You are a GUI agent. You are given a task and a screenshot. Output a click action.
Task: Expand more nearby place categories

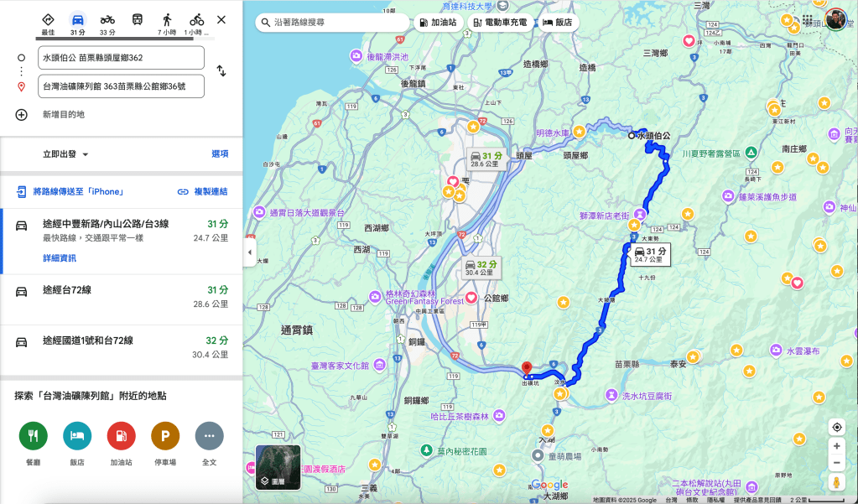(209, 436)
